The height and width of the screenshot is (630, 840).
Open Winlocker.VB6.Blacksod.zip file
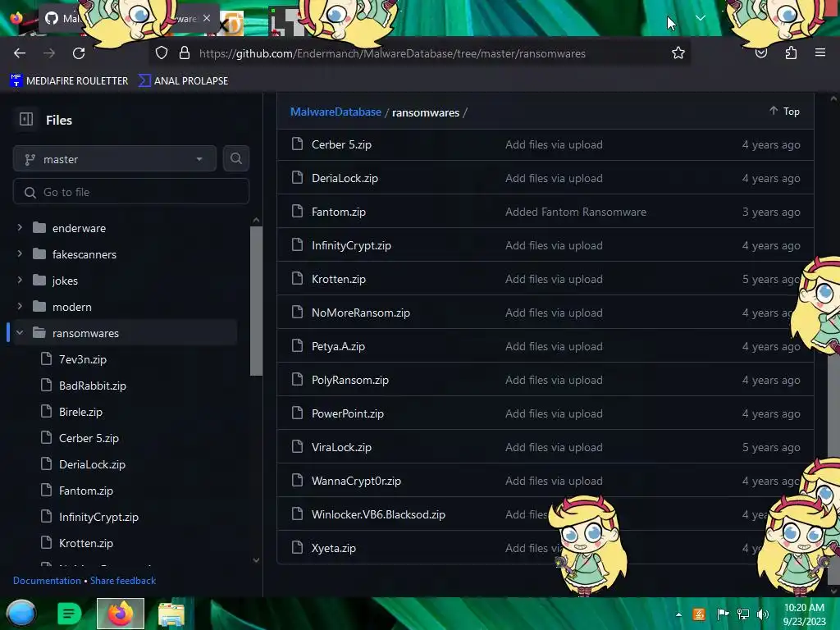coord(378,514)
